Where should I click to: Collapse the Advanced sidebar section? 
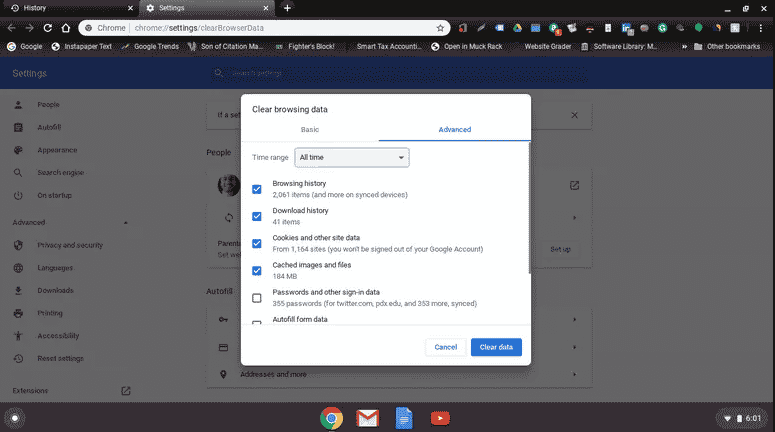click(x=126, y=222)
